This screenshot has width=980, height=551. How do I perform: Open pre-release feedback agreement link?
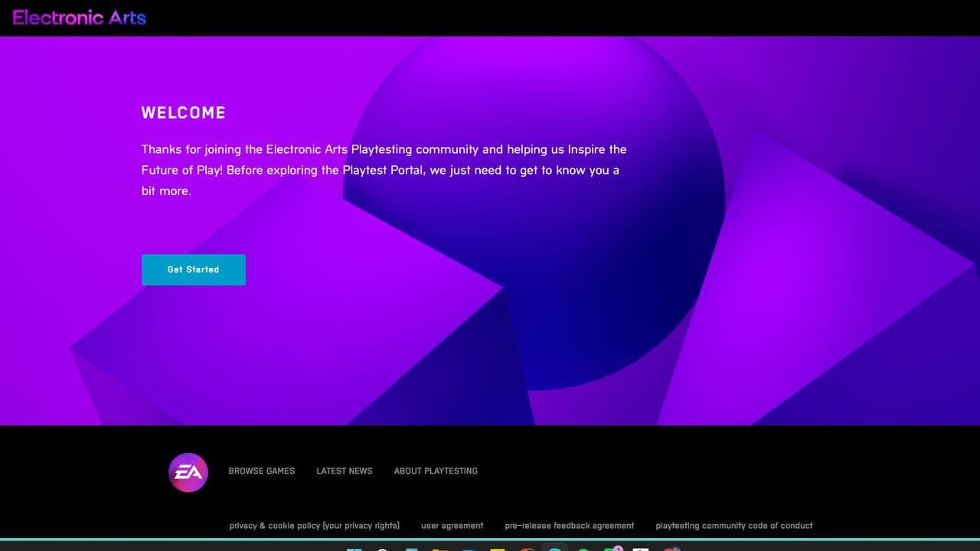pyautogui.click(x=570, y=526)
